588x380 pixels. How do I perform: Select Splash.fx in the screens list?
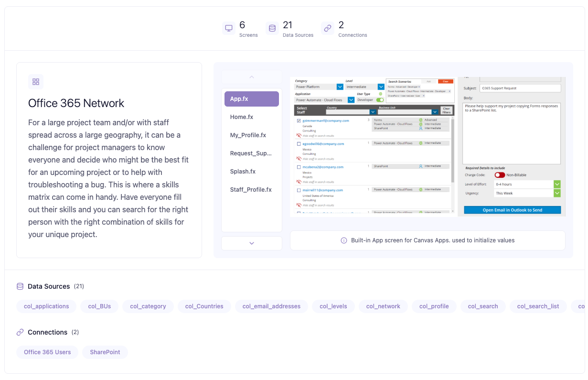point(252,172)
